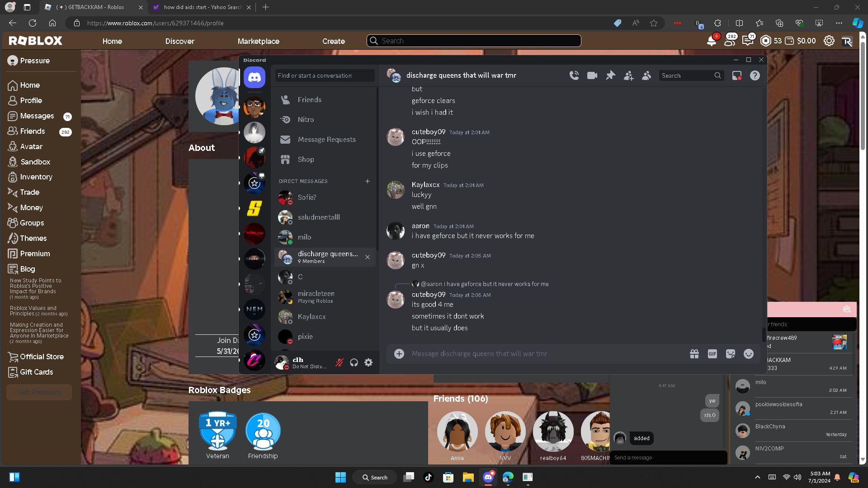The width and height of the screenshot is (868, 488).
Task: Open pinned messages in Discord chat
Action: (610, 75)
